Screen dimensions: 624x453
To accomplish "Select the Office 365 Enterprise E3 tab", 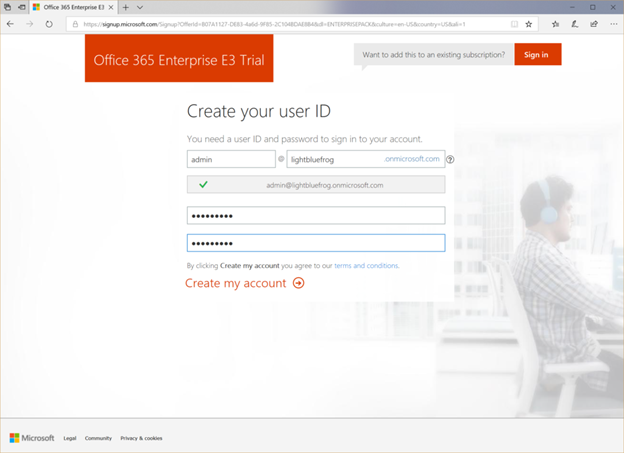I will 74,7.
